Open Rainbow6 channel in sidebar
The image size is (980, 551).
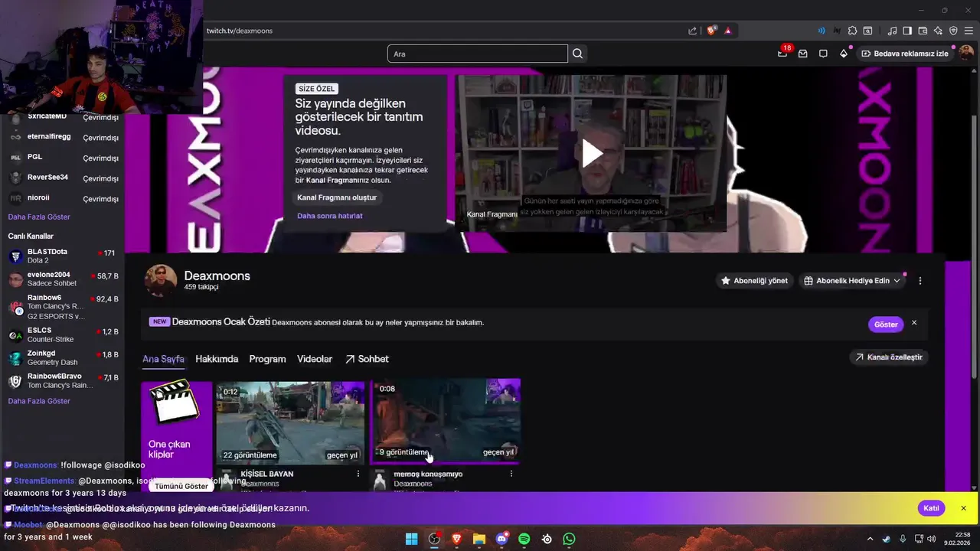(x=63, y=307)
